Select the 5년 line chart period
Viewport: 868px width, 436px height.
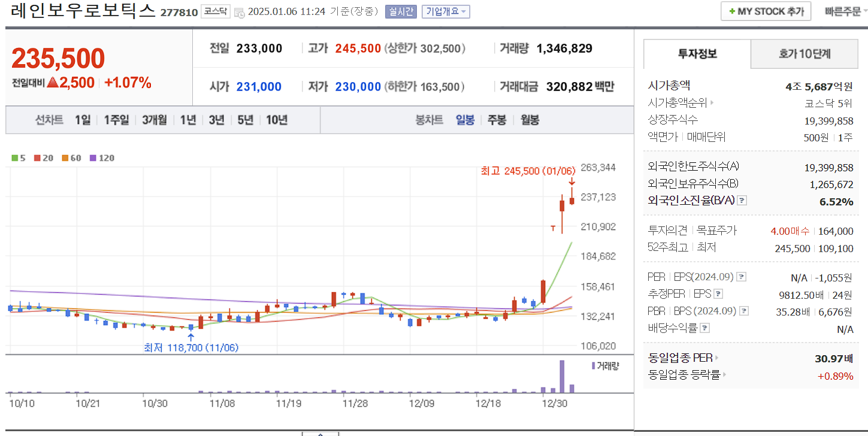click(245, 120)
